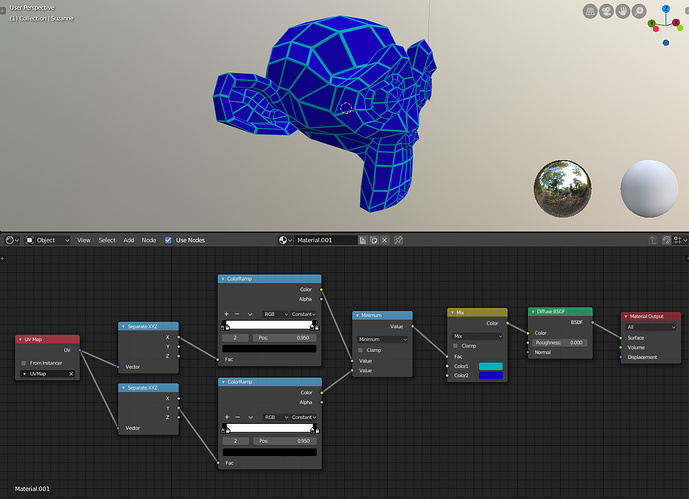
Task: Open the Select menu
Action: [x=107, y=240]
